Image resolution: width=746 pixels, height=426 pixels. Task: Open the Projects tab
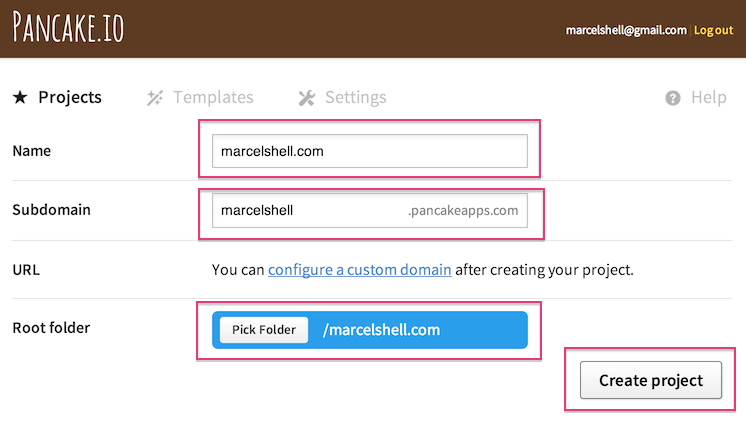[69, 97]
